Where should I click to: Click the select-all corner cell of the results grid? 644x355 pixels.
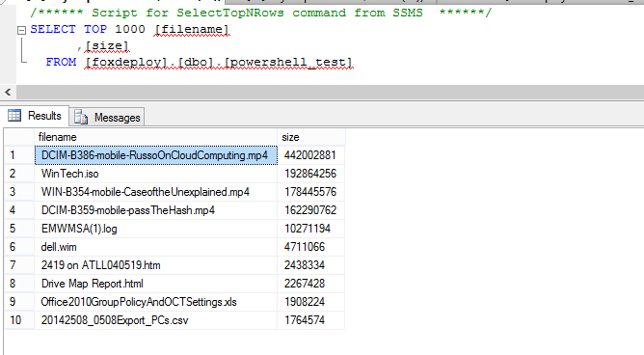[x=19, y=137]
